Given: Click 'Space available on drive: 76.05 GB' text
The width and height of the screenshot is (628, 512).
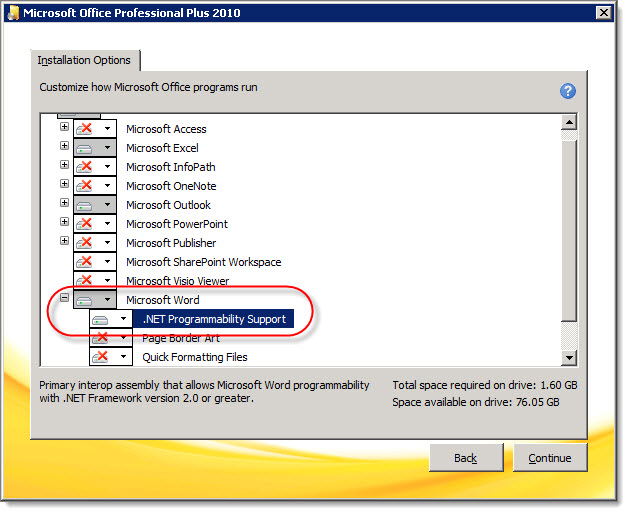Looking at the screenshot, I should (x=475, y=402).
